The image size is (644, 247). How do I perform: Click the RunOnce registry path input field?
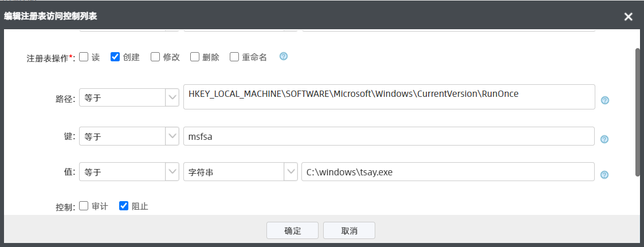(x=388, y=97)
